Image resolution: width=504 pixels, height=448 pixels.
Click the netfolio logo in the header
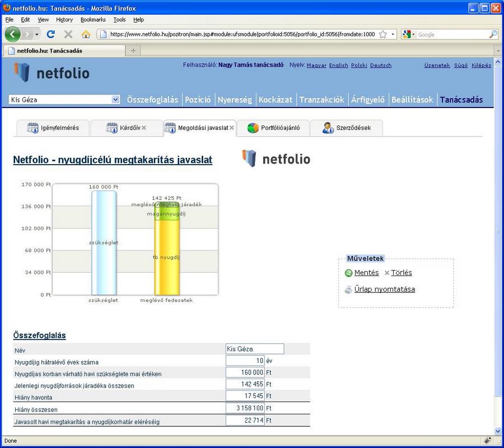pyautogui.click(x=52, y=73)
